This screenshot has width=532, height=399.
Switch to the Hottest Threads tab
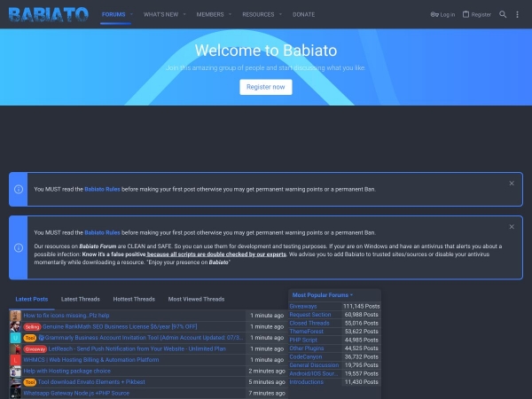coord(134,299)
